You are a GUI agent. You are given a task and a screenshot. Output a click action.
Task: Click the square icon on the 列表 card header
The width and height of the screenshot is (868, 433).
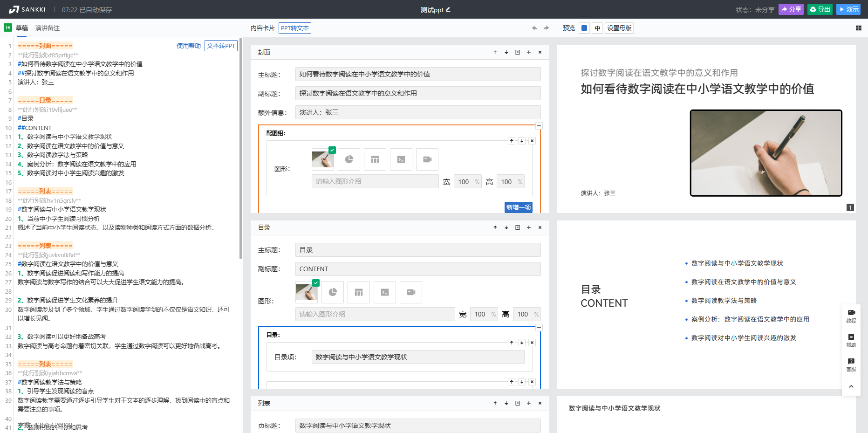pos(518,403)
